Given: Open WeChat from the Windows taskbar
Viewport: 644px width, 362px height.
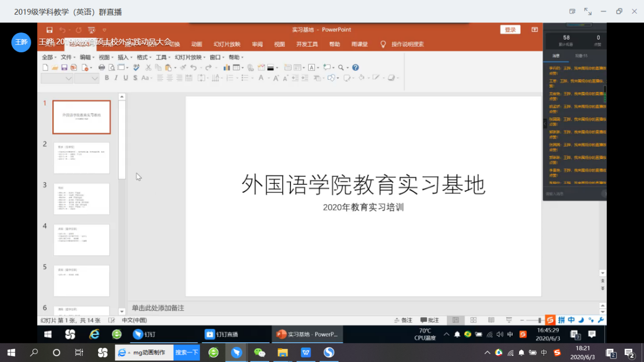Looking at the screenshot, I should (260, 352).
